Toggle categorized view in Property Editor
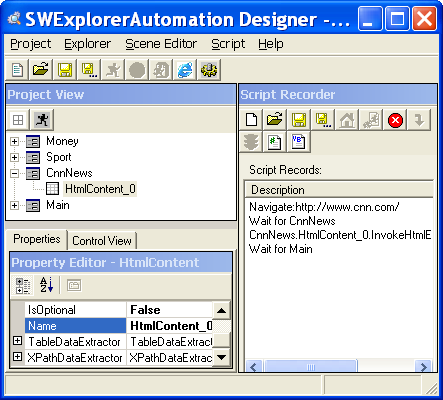The width and height of the screenshot is (443, 400). tap(23, 285)
